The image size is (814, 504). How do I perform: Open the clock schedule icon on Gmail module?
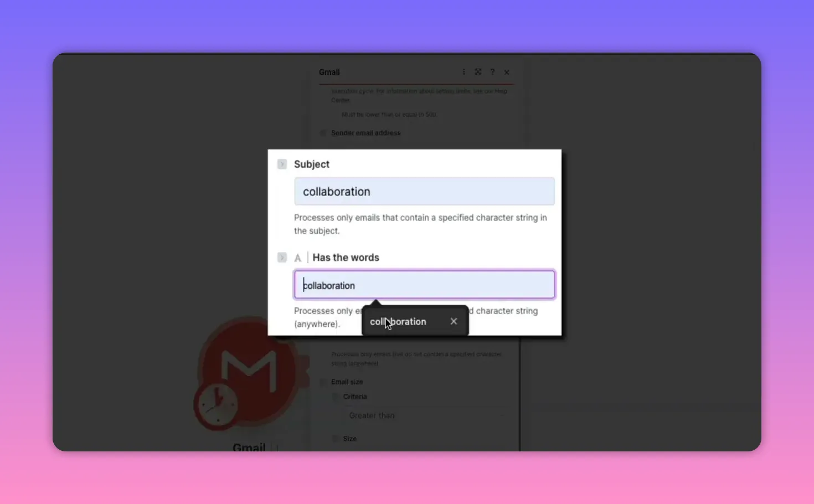click(217, 405)
